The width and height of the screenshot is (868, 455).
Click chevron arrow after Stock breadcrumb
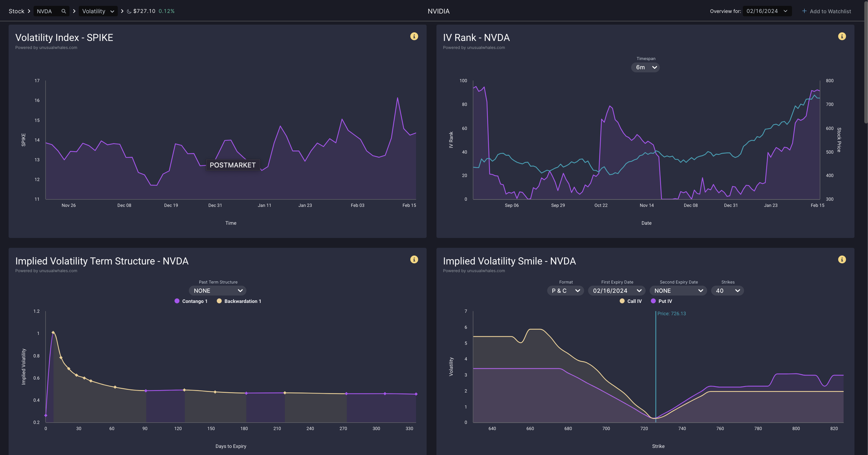tap(29, 11)
